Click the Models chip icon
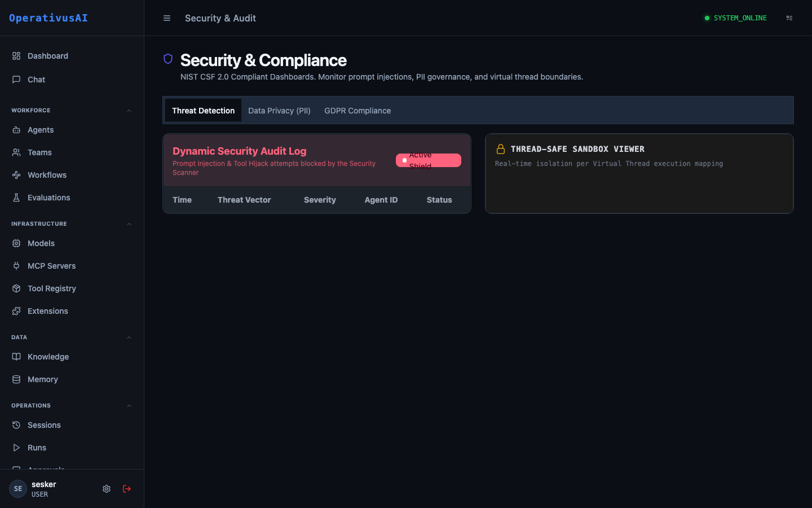 (16, 243)
